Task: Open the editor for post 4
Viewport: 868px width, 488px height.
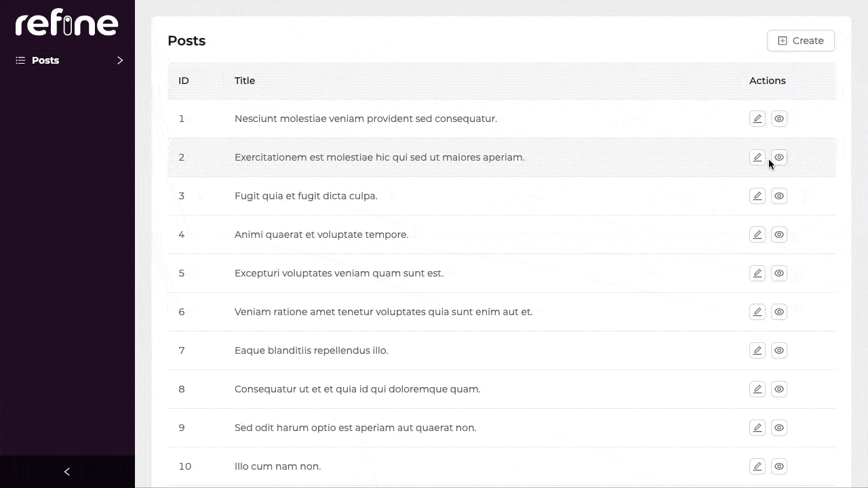Action: point(757,235)
